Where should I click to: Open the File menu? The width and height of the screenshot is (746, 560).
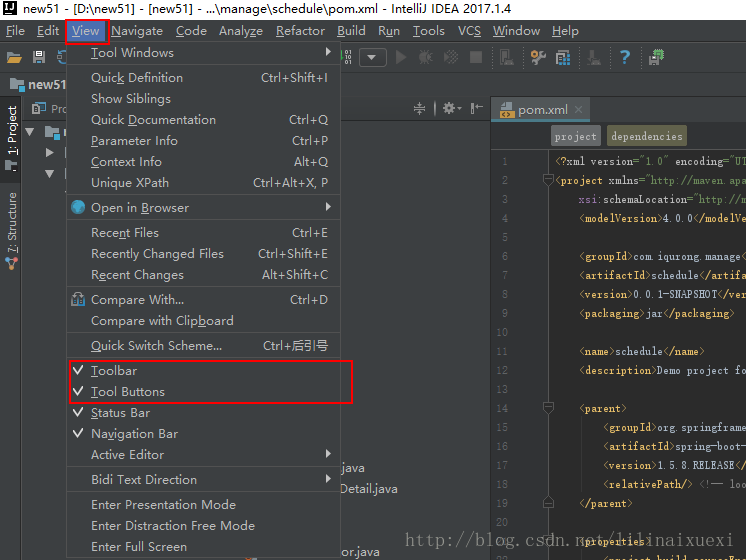(15, 31)
